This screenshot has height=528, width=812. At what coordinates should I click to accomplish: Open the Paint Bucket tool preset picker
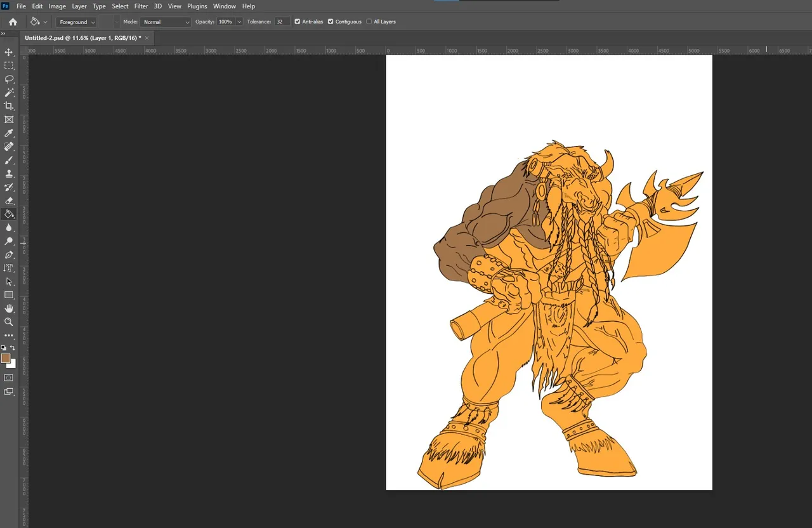point(39,22)
